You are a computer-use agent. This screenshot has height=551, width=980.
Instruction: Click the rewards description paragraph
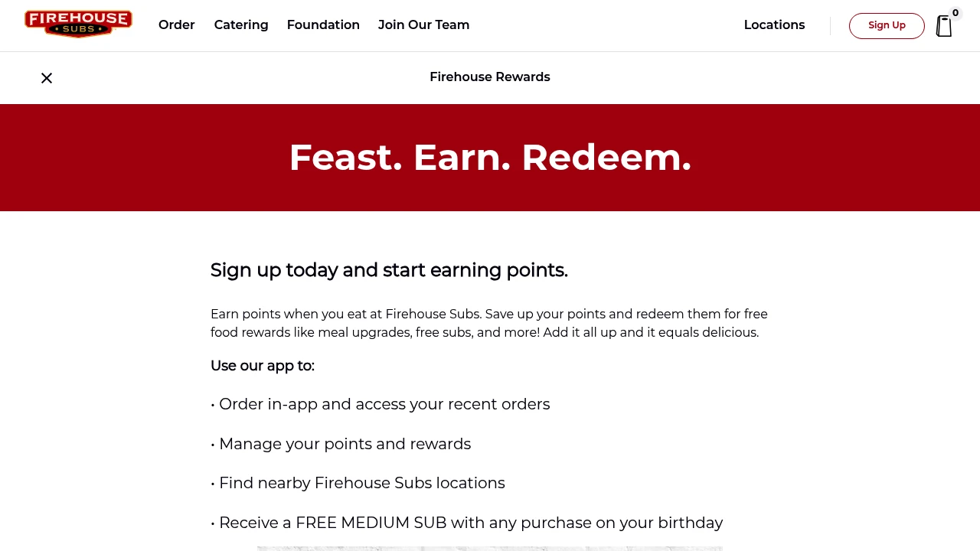click(489, 323)
